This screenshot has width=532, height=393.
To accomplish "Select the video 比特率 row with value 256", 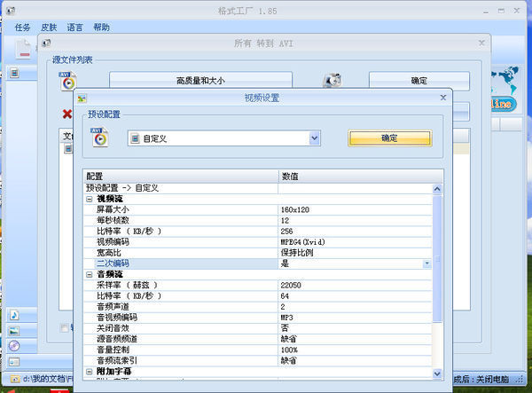I will pos(258,232).
